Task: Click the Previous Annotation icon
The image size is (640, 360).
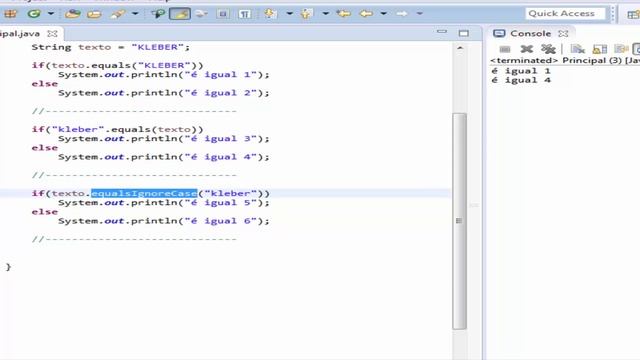Action: (x=307, y=14)
